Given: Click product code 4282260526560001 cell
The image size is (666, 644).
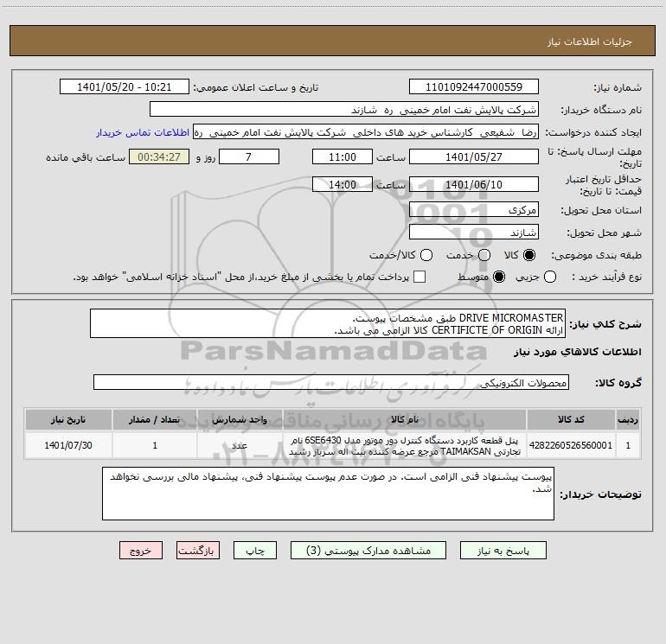Looking at the screenshot, I should [x=571, y=445].
